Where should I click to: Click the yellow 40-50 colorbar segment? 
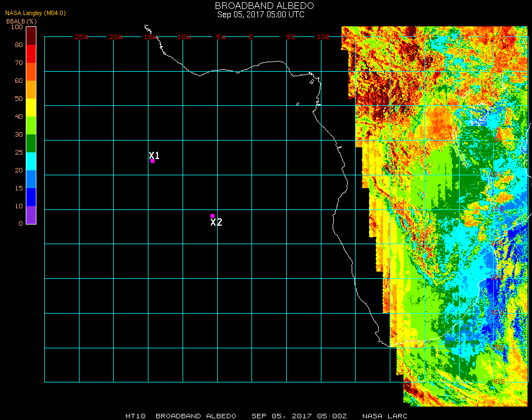click(31, 108)
